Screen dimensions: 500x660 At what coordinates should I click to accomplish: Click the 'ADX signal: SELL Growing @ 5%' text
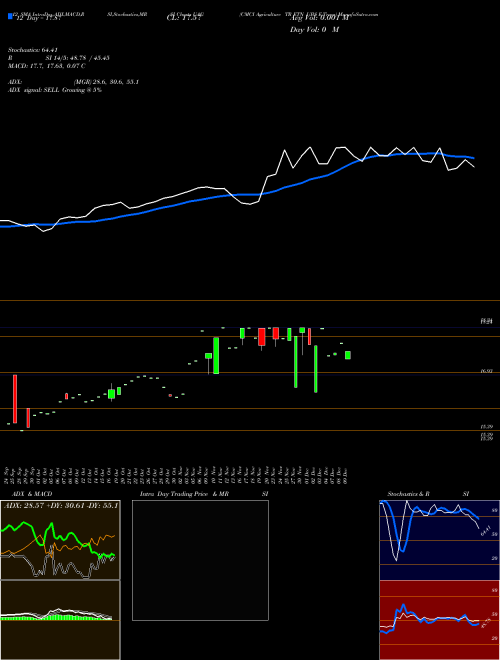coord(55,90)
